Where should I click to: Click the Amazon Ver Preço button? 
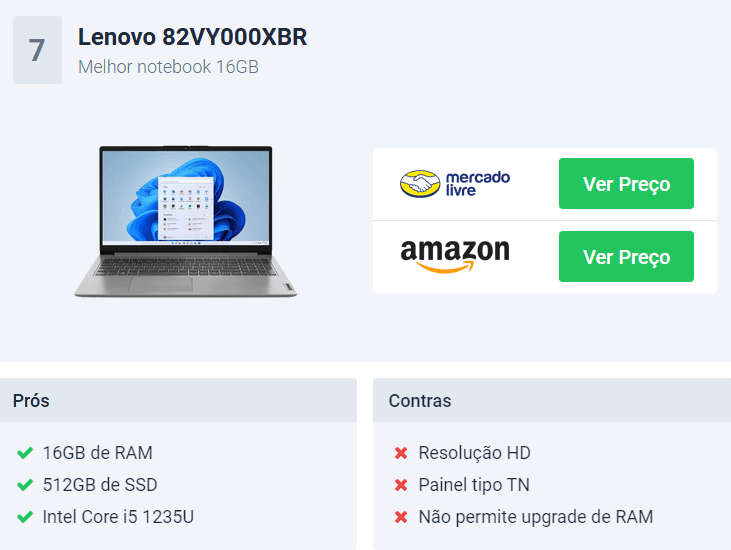(626, 256)
